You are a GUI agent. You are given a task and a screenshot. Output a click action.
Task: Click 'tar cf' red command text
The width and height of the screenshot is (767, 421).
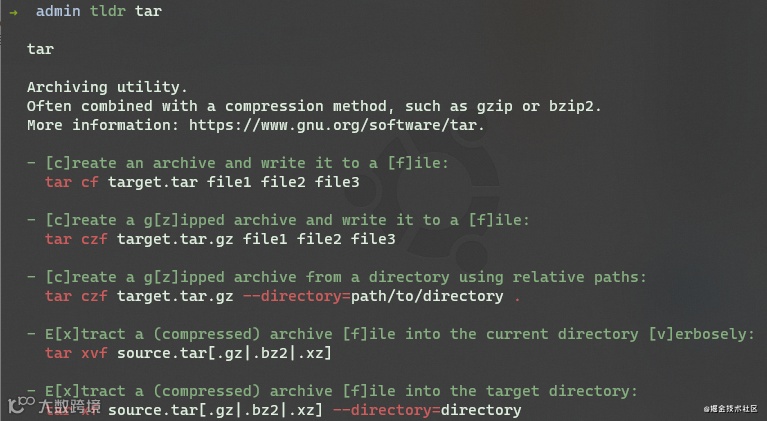coord(71,182)
